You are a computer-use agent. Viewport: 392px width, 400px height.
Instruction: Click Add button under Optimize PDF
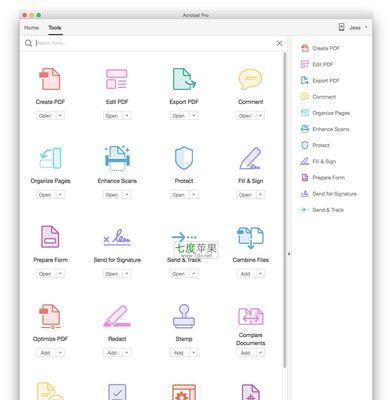point(45,353)
